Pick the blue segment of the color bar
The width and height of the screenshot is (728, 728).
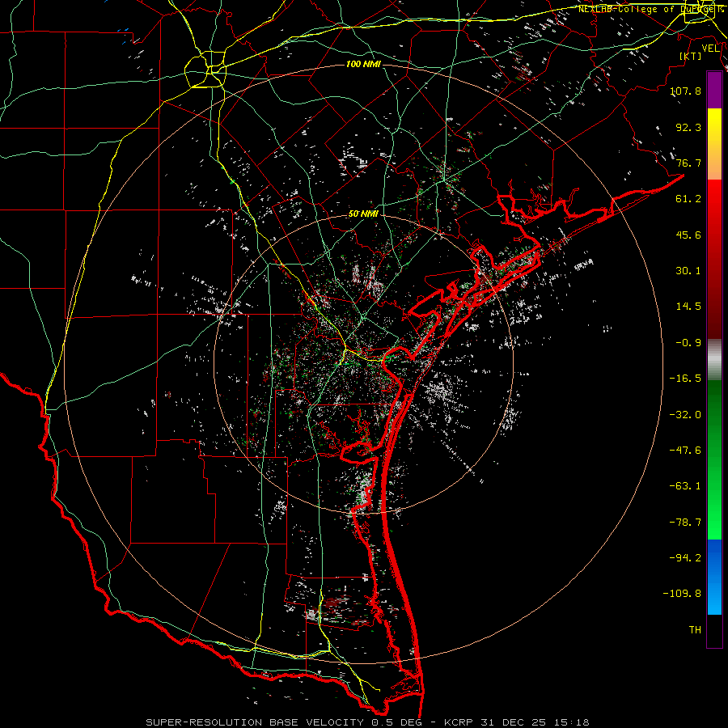[714, 577]
